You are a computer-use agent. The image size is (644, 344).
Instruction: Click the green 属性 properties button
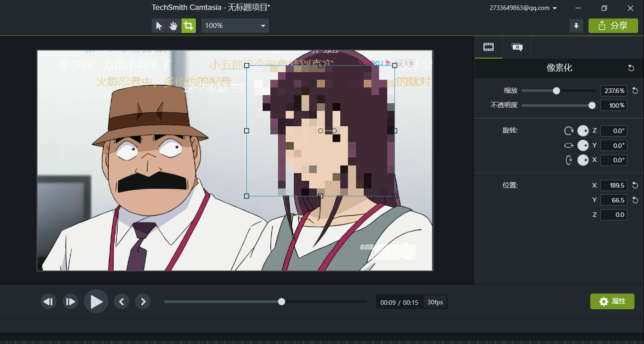(x=612, y=302)
